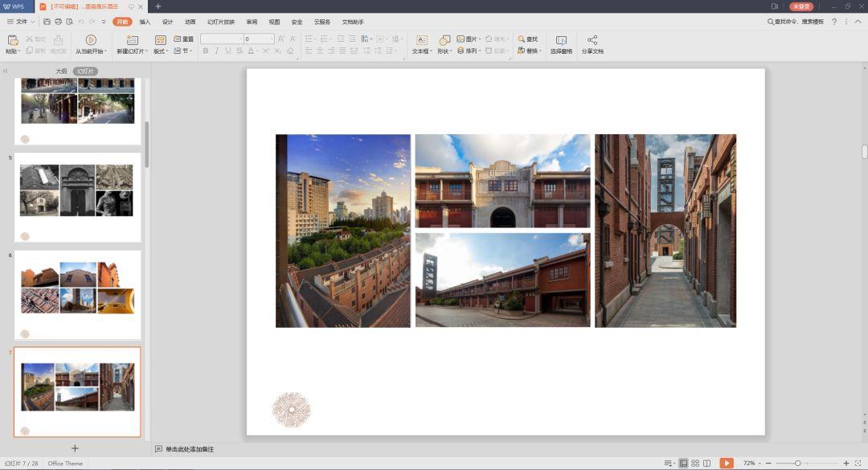This screenshot has height=470, width=868.
Task: Switch to the 大纲 outline tab
Action: pyautogui.click(x=61, y=72)
